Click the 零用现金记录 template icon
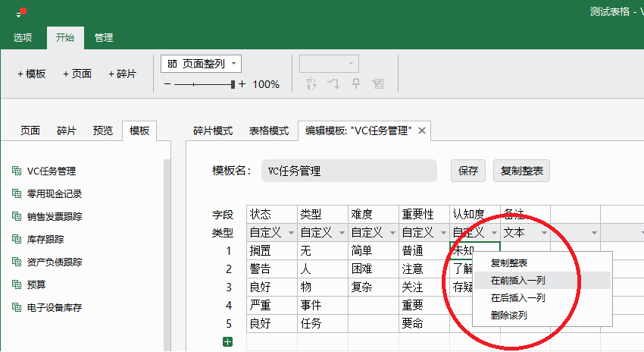 [x=17, y=194]
